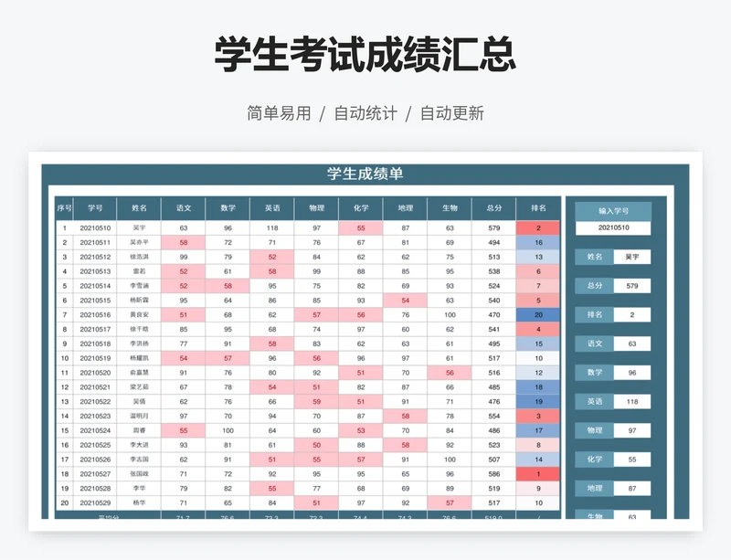Click highlighted 语文 score 58 for 20210511
Screen dimensions: 731x560
pyautogui.click(x=184, y=242)
